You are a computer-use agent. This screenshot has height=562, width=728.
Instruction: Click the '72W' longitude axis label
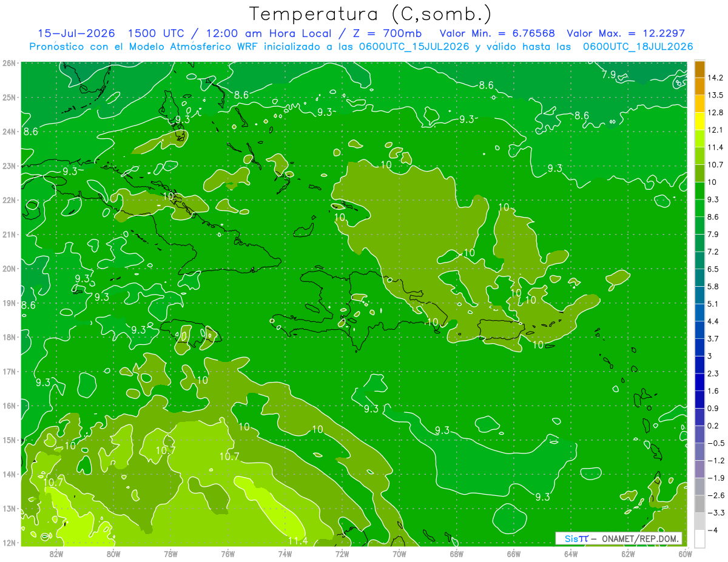tap(342, 553)
